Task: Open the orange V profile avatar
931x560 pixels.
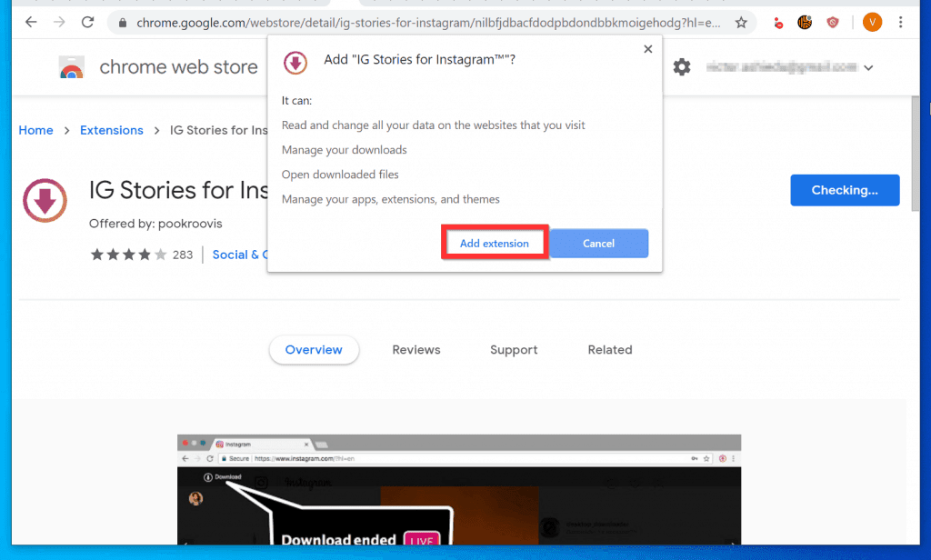Action: (x=872, y=23)
